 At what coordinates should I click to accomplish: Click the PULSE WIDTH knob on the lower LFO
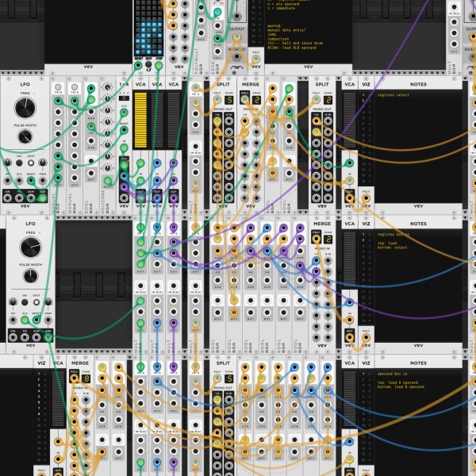click(x=31, y=276)
